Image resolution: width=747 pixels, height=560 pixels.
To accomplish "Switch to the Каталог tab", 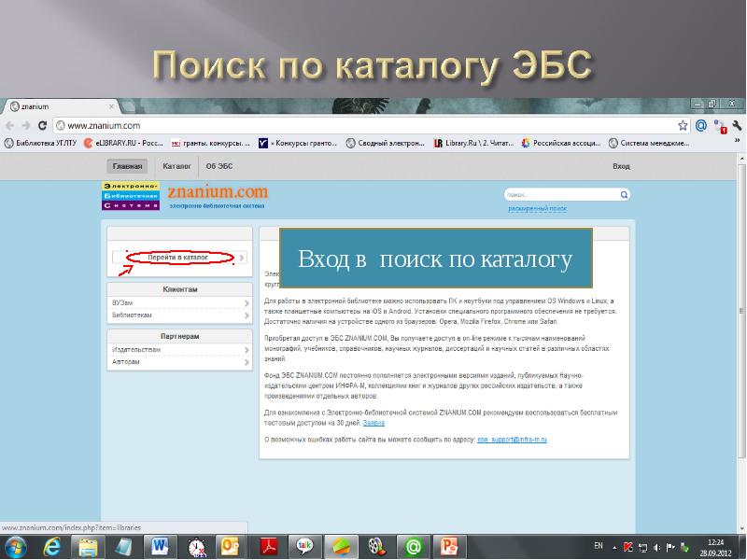I will 176,166.
